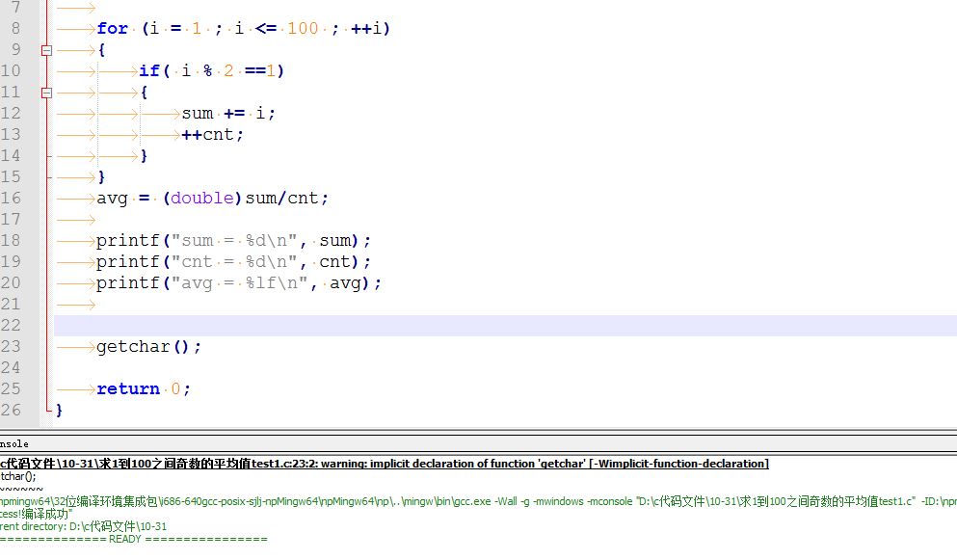Click the Console panel title
The image size is (957, 560).
[14, 444]
